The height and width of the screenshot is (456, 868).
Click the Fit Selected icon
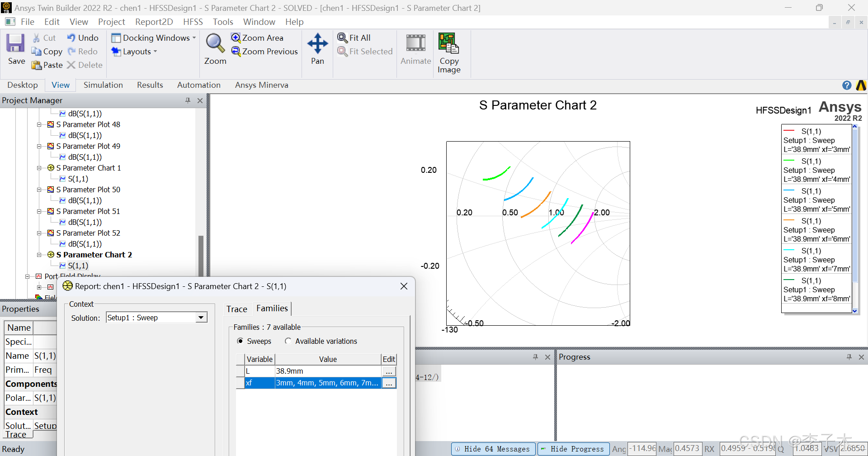click(x=343, y=51)
